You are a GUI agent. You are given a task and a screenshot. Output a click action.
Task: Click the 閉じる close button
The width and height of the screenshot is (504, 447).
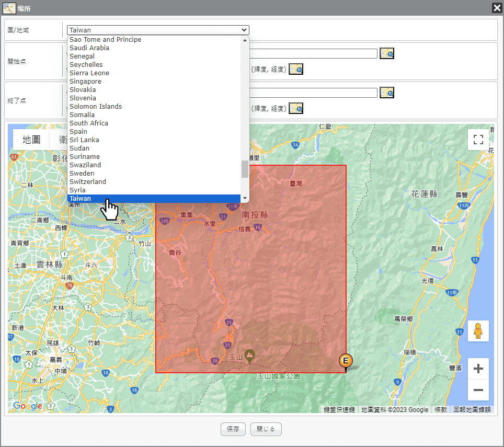(x=266, y=429)
